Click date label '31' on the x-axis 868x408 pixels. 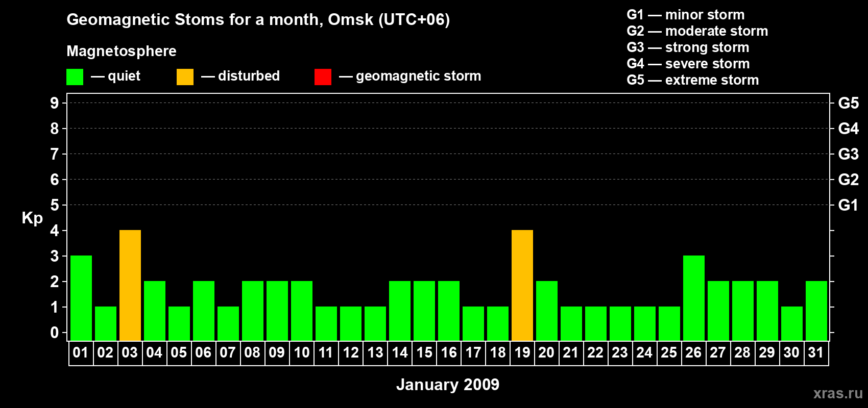click(x=816, y=353)
